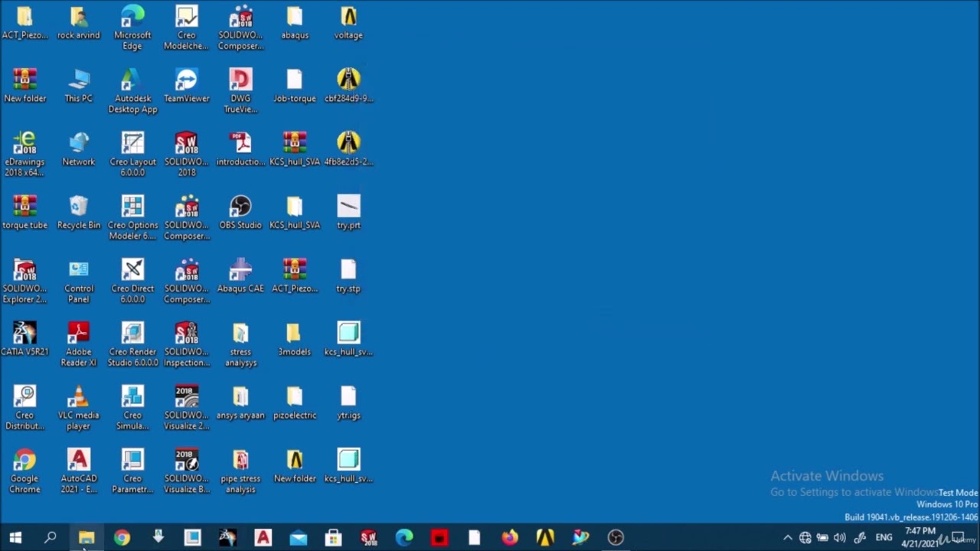Viewport: 980px width, 551px height.
Task: Select the cbf284d9-9... file icon
Action: pyautogui.click(x=348, y=85)
